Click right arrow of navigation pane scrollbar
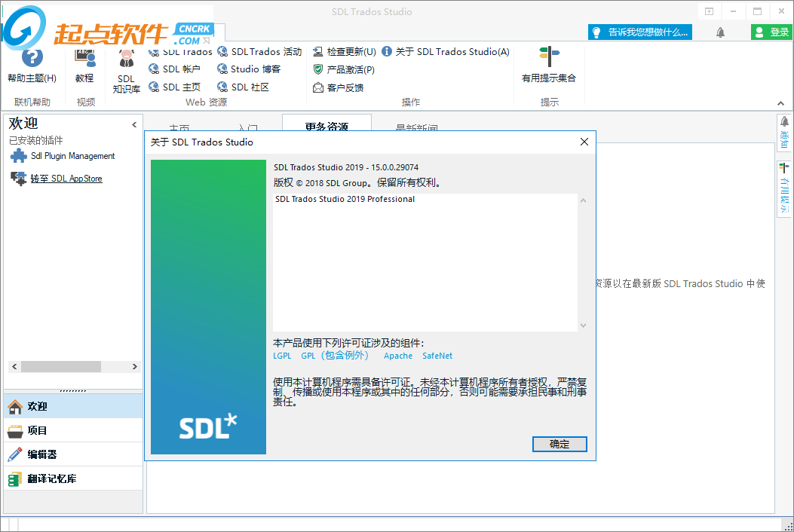This screenshot has width=794, height=532. 135,366
